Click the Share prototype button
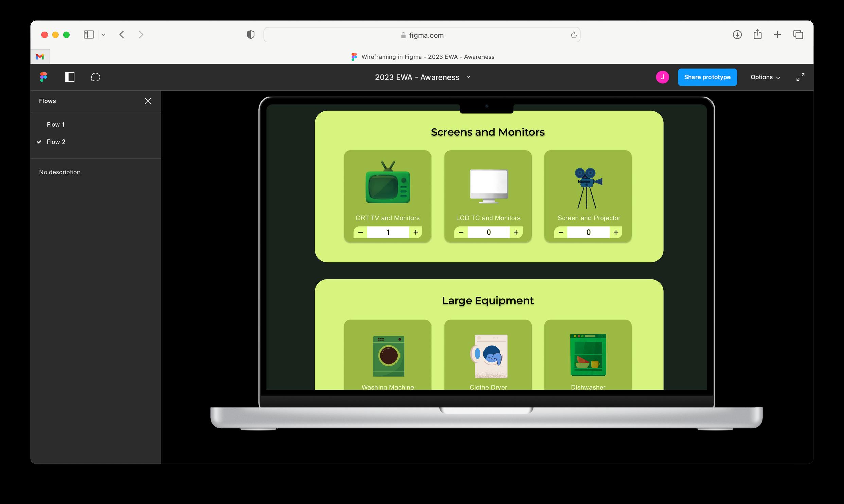 pyautogui.click(x=707, y=77)
